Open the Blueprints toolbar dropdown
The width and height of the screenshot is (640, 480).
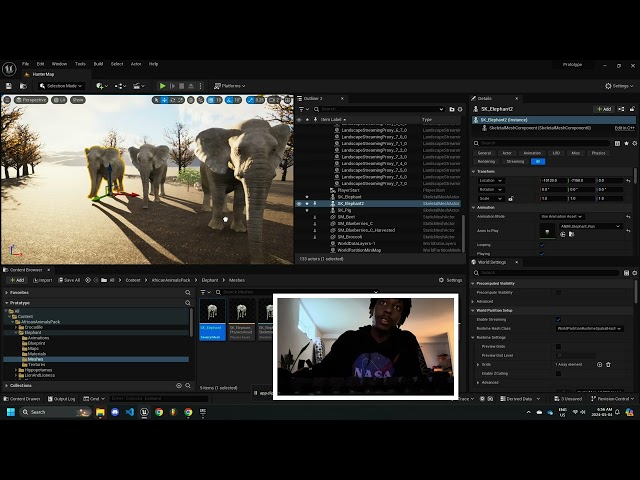[x=120, y=86]
